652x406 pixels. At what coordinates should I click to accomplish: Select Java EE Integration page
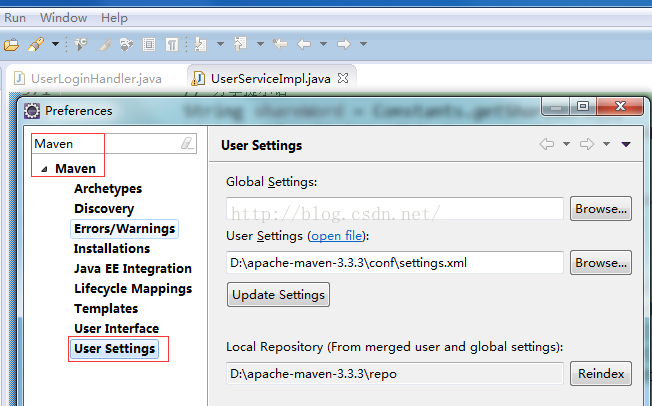click(133, 268)
